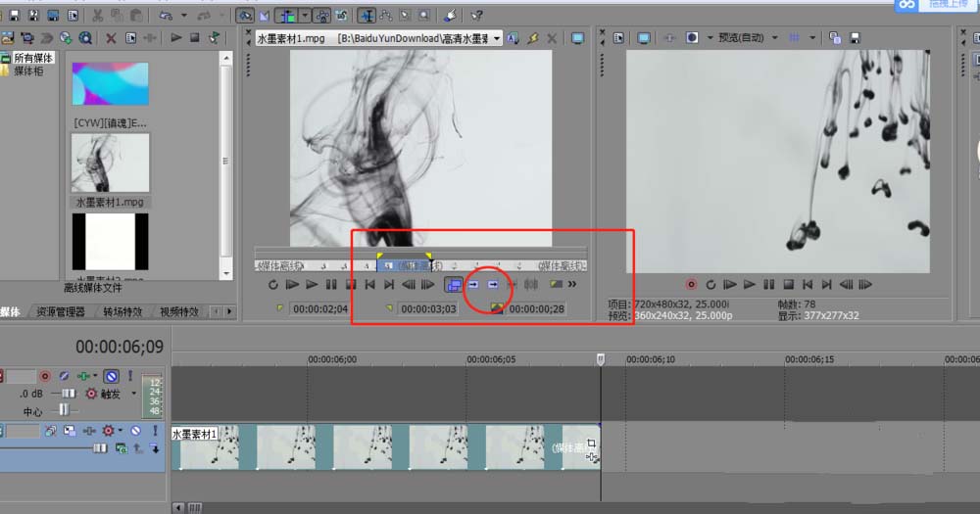This screenshot has width=980, height=514.
Task: Click Play button in video preview
Action: point(750,285)
